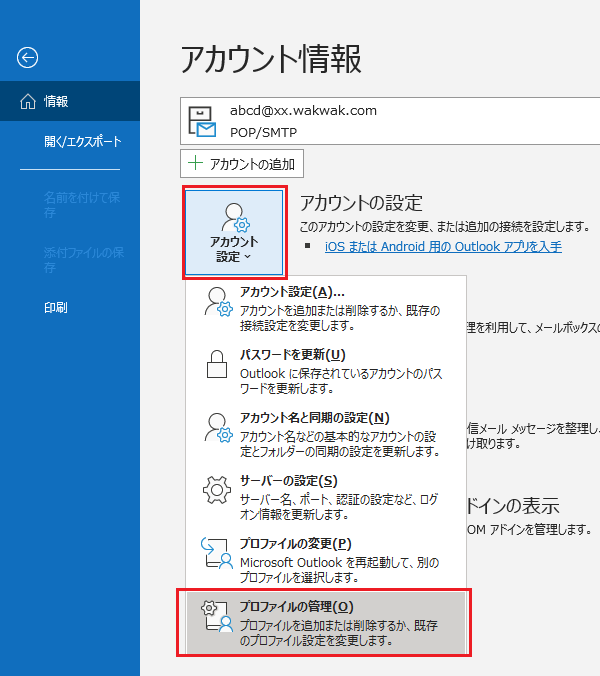This screenshot has width=600, height=676.
Task: Click the mail account icon beside abcd@xx.wakwak.com
Action: click(203, 121)
